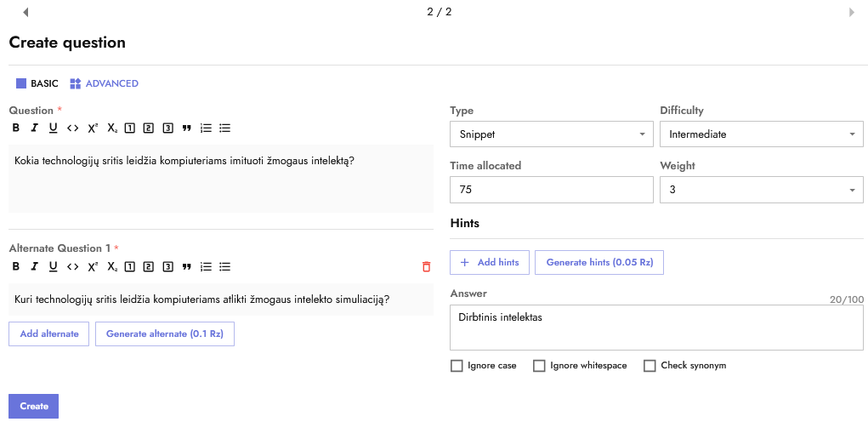Enable the Ignore case checkbox
The width and height of the screenshot is (868, 422).
[457, 366]
